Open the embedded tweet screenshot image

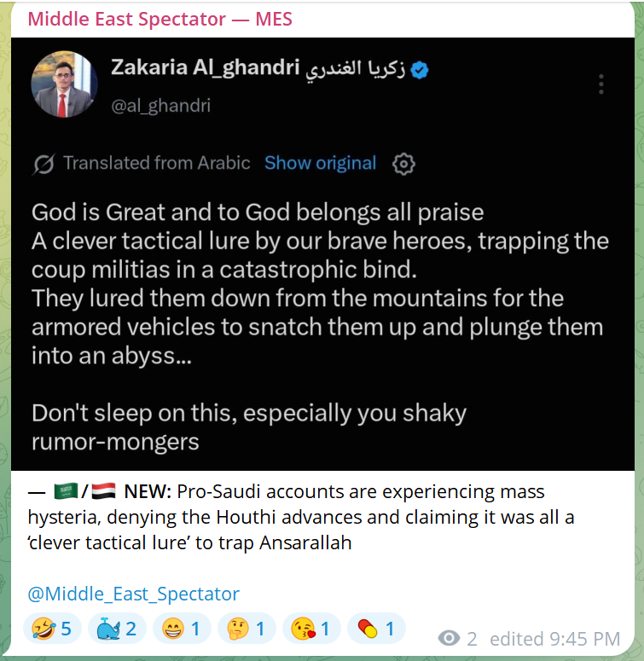pos(322,254)
